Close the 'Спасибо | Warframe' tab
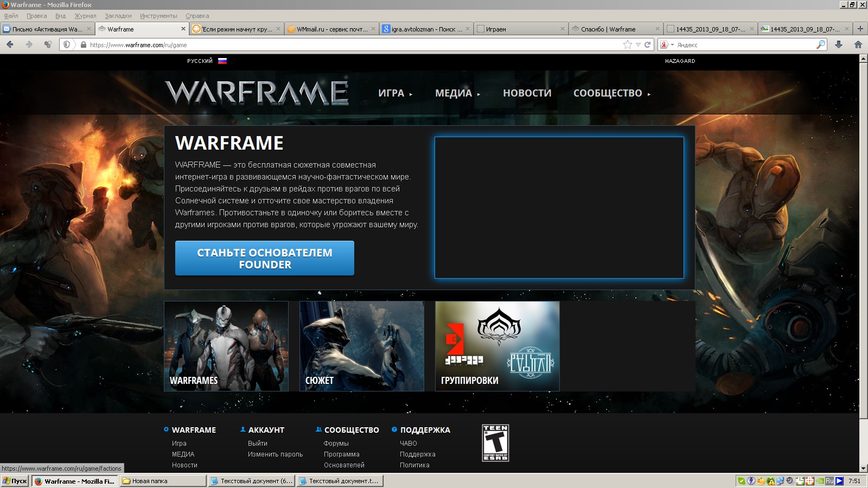868x488 pixels. coord(658,29)
